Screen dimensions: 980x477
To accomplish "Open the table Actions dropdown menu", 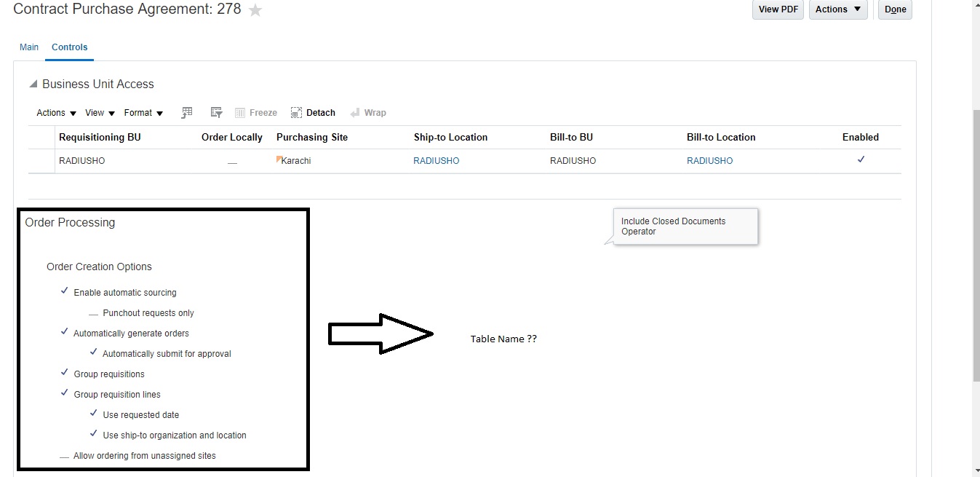I will [57, 113].
